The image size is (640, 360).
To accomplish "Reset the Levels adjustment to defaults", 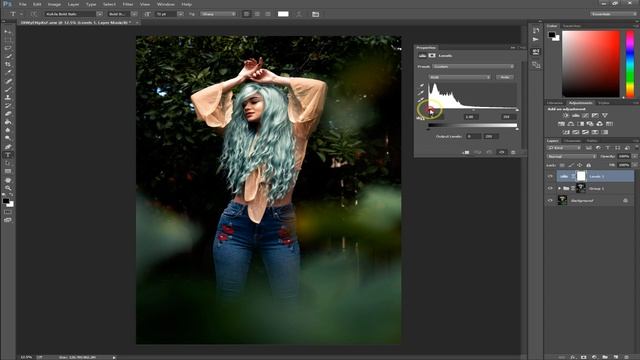I will (489, 152).
